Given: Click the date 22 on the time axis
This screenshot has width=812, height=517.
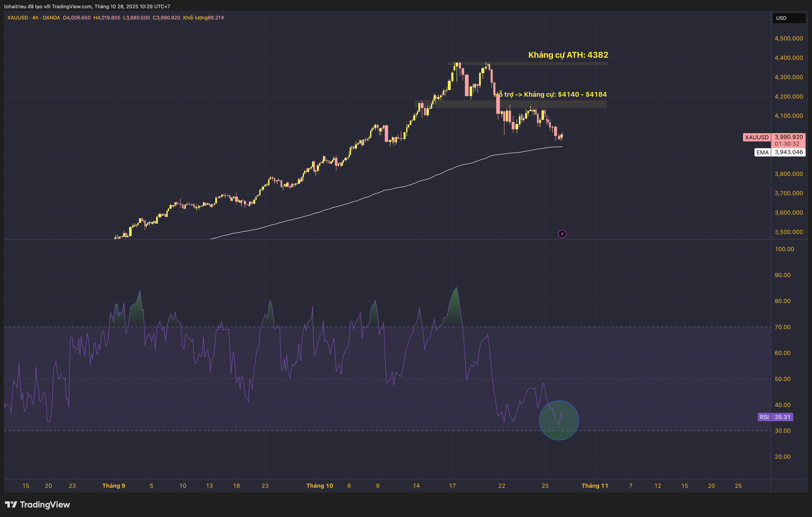Looking at the screenshot, I should click(502, 486).
